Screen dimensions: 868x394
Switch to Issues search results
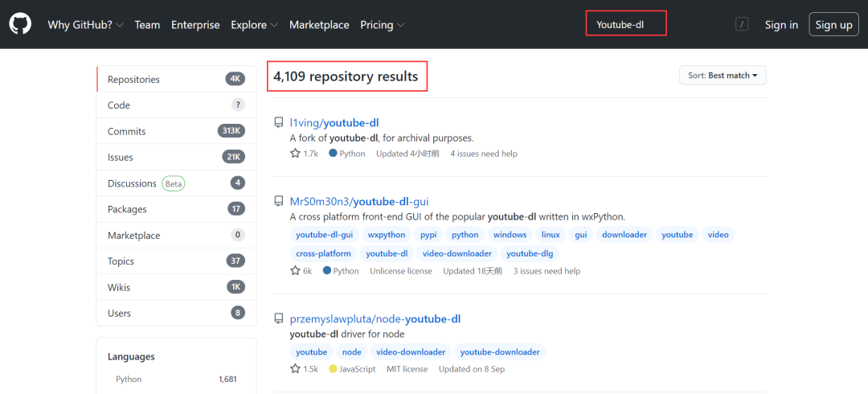pyautogui.click(x=121, y=158)
